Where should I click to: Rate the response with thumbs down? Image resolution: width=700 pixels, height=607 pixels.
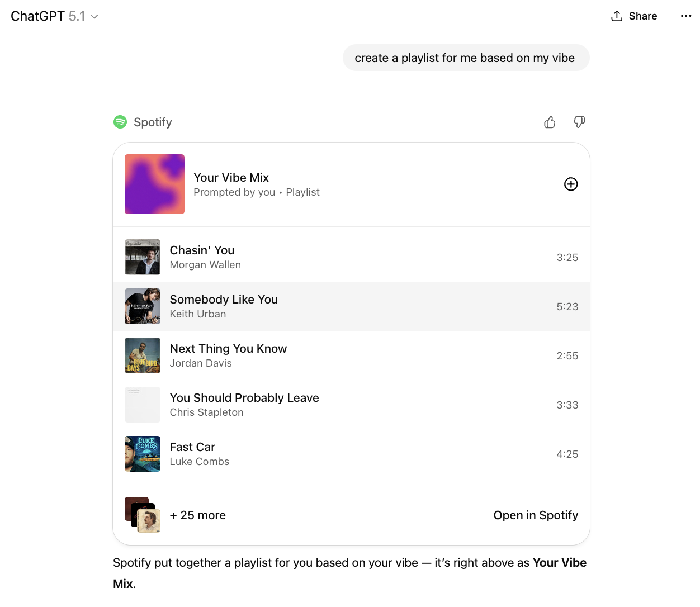click(579, 122)
